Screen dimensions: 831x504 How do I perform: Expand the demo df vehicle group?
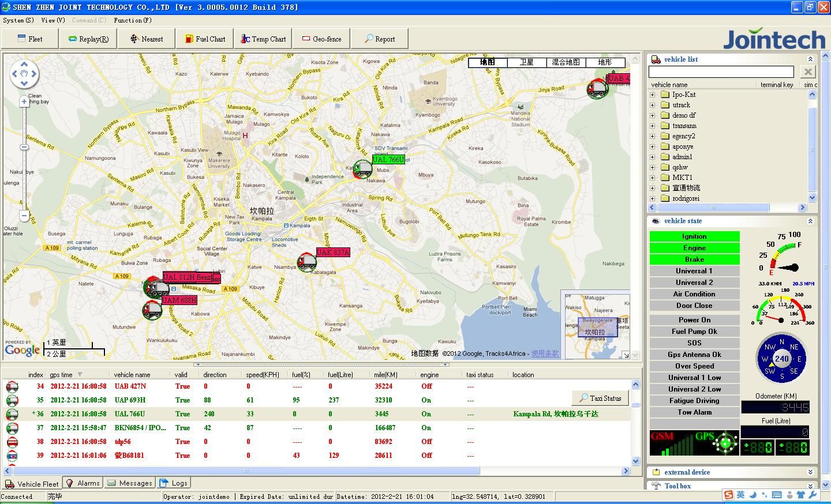click(653, 115)
